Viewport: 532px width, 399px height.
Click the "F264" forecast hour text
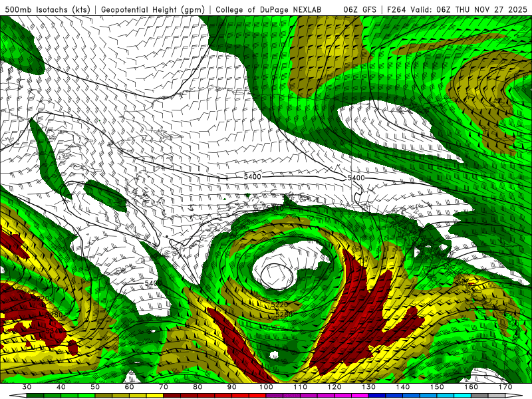(396, 10)
